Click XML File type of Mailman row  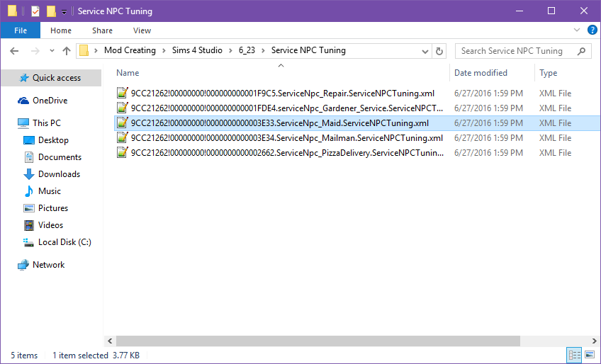555,138
